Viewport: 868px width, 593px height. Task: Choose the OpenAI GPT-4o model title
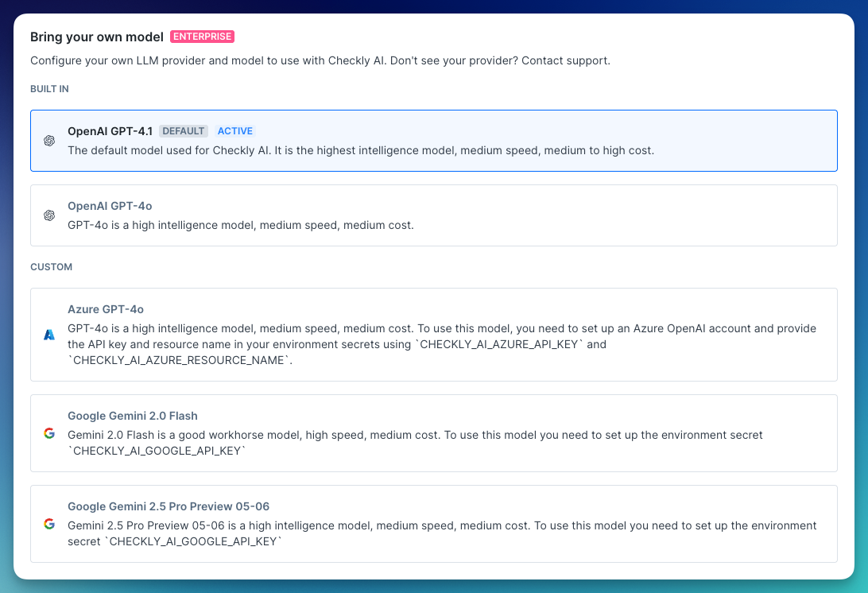[x=110, y=206]
